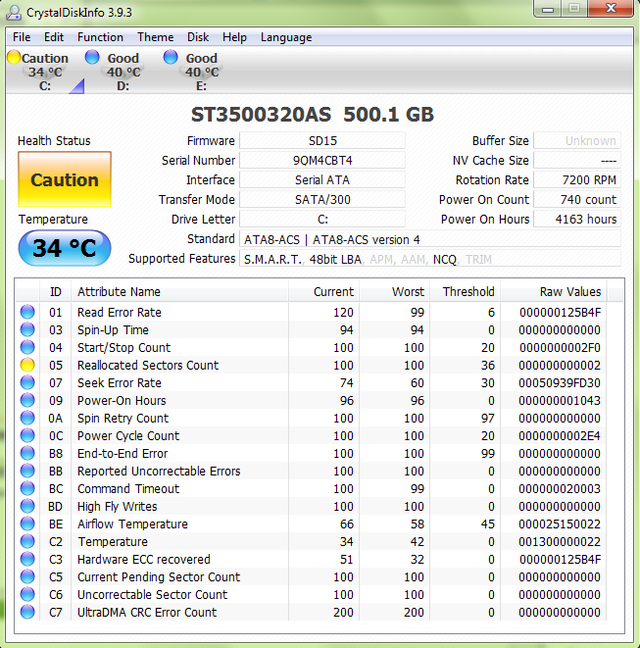The image size is (640, 648).
Task: Select the Caution status icon for drive C:
Action: click(14, 57)
